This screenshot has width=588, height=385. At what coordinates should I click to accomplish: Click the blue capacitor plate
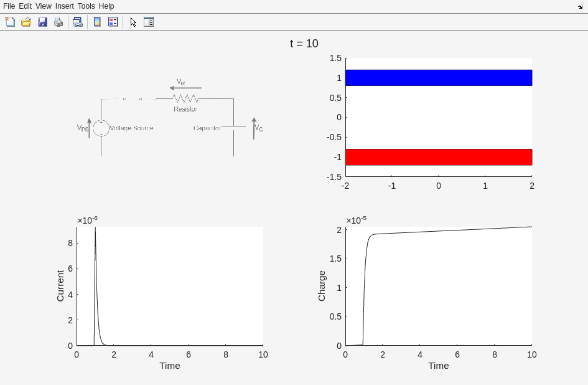point(439,78)
